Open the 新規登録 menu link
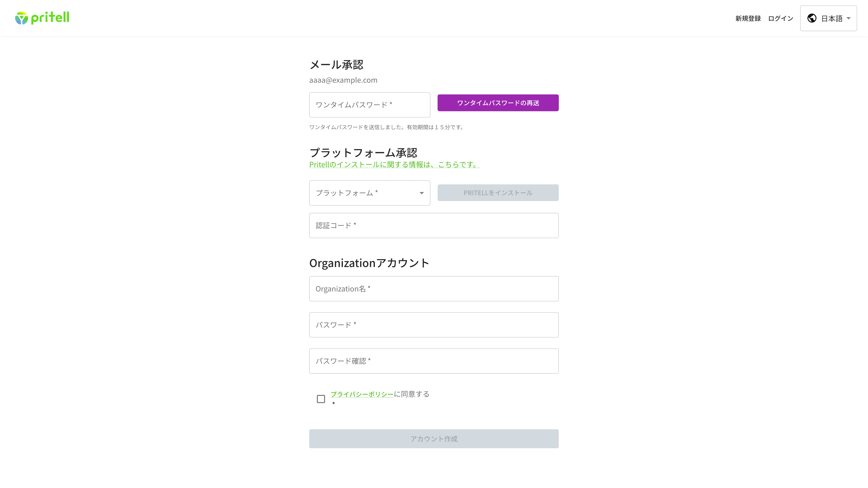 pyautogui.click(x=748, y=18)
